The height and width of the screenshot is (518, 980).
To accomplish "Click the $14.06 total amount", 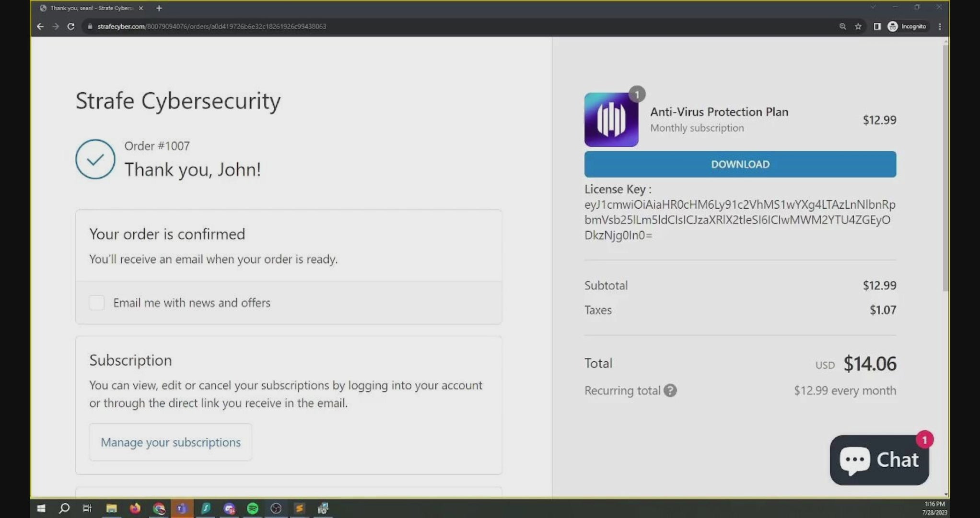I will 870,364.
